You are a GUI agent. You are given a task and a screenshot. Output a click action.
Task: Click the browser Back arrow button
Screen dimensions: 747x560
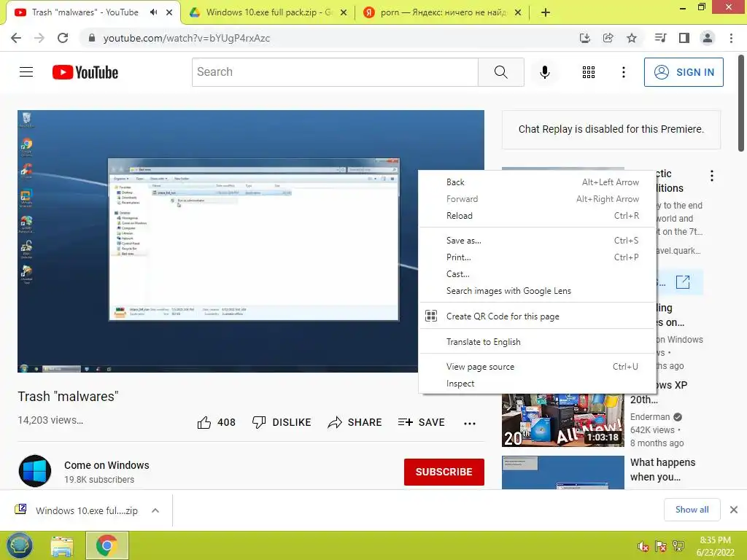(x=16, y=38)
